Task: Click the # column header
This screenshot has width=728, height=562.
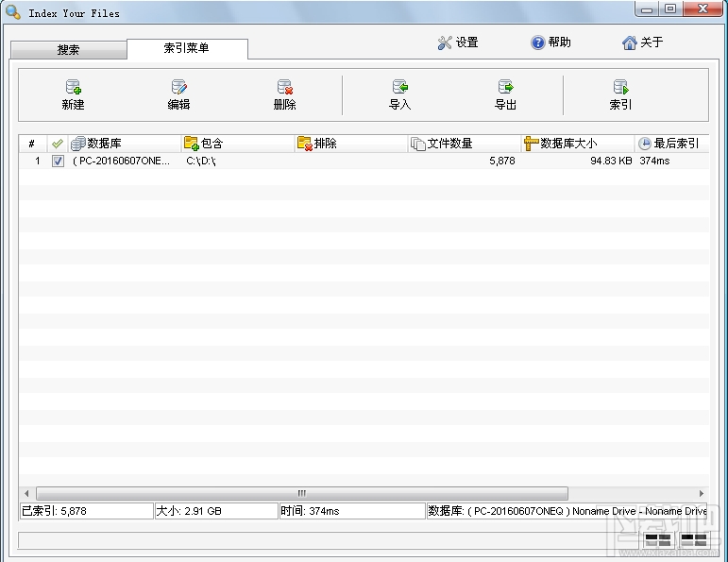Action: [32, 144]
